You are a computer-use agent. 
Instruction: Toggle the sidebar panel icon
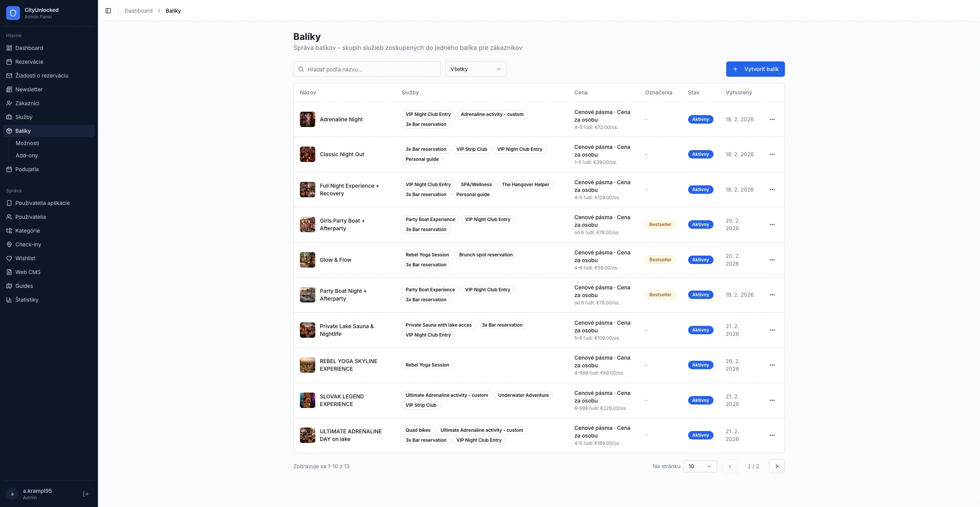coord(108,11)
